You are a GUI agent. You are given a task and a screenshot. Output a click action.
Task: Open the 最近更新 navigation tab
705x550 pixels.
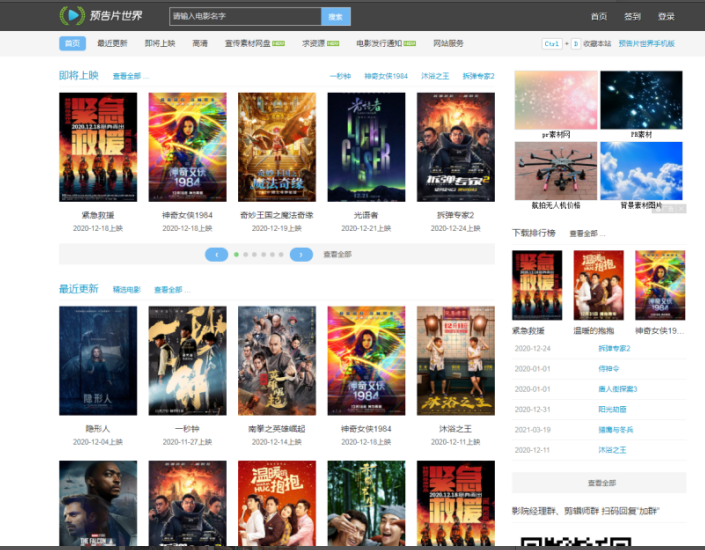tap(112, 43)
